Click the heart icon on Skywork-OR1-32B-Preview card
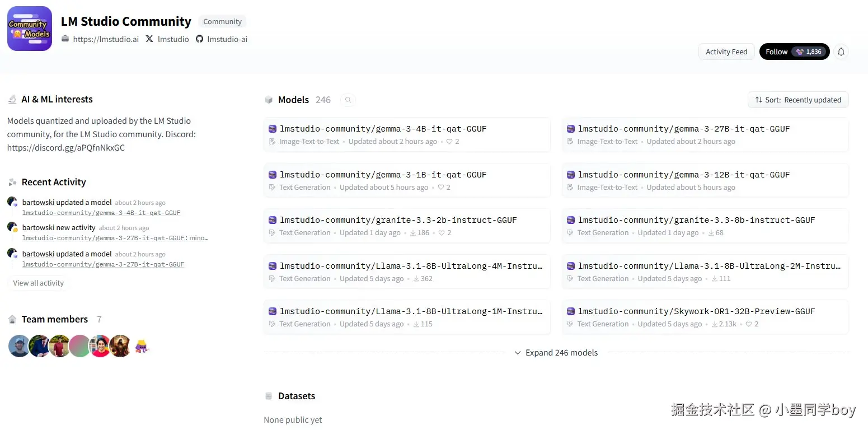Viewport: 868px width, 430px height. pyautogui.click(x=749, y=324)
